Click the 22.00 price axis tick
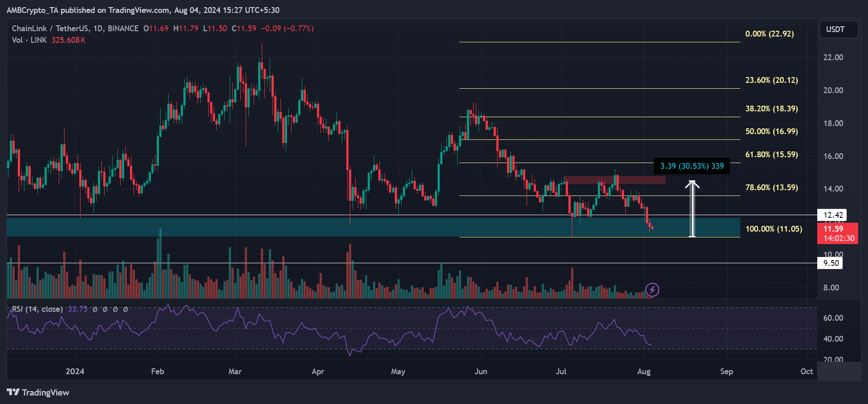Screen dimensions: 868x404 pos(833,57)
